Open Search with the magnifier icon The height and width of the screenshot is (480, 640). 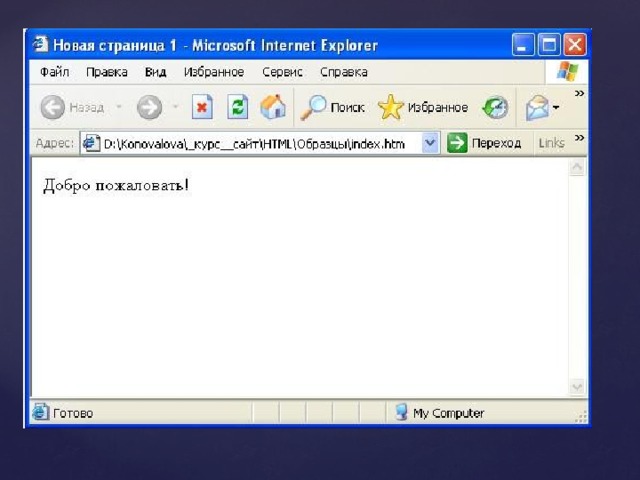pos(313,108)
